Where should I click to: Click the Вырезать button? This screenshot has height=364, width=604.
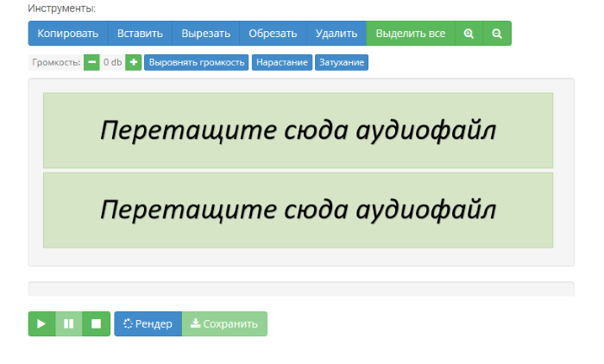[205, 34]
